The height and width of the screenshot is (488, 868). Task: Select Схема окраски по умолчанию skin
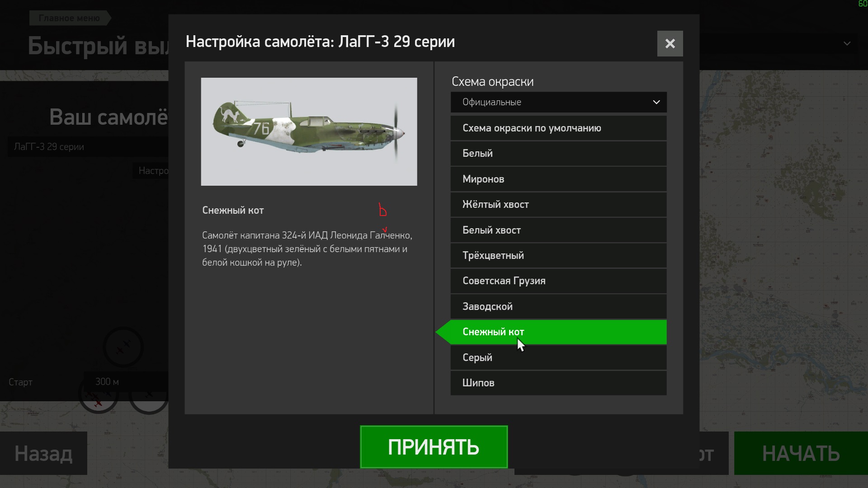pos(558,128)
